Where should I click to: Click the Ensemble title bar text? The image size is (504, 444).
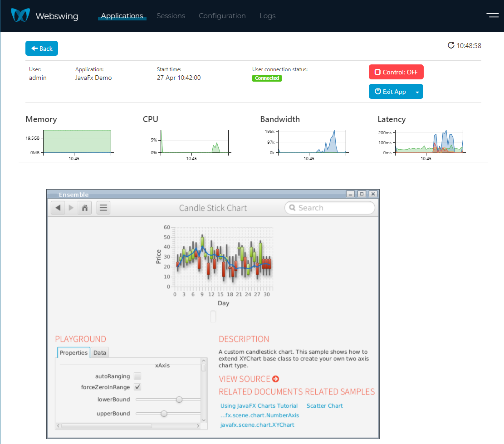pos(73,195)
